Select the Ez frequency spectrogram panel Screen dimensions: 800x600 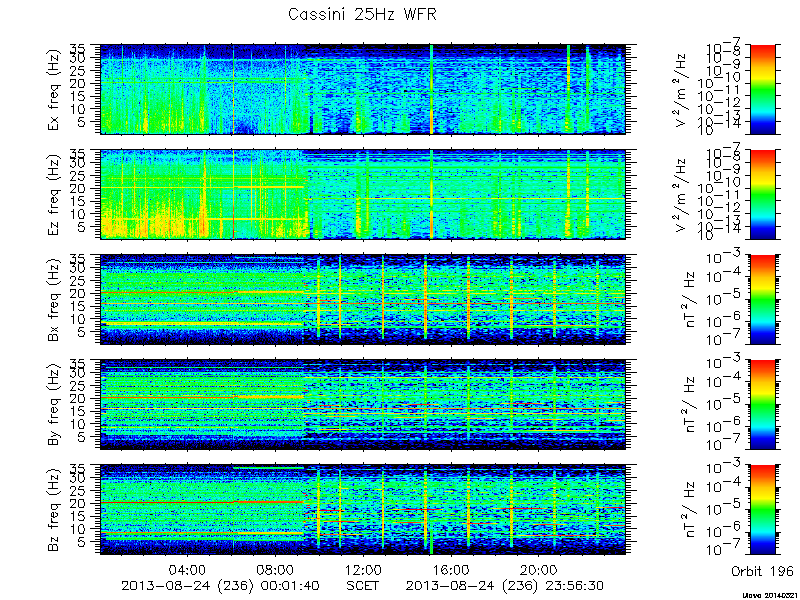coord(363,194)
